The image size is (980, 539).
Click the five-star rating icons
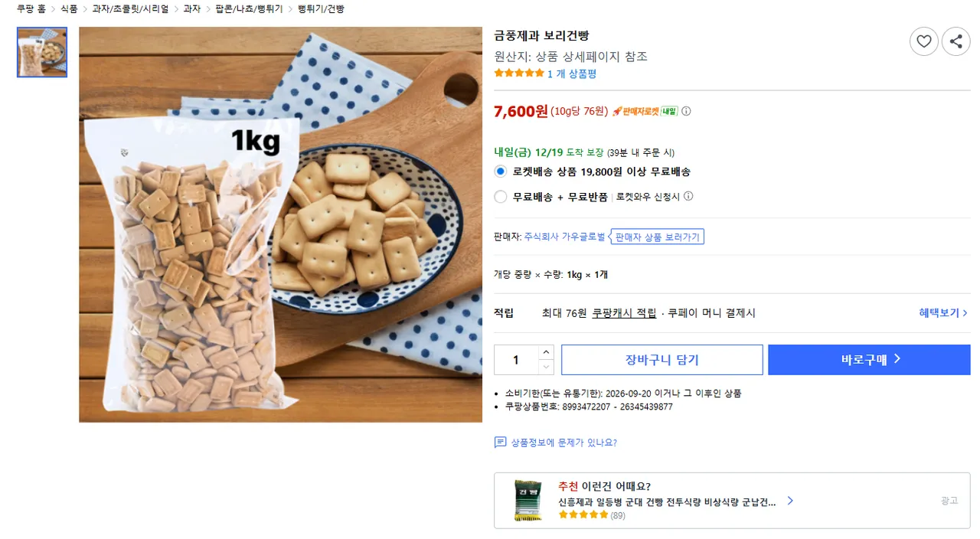pyautogui.click(x=519, y=73)
